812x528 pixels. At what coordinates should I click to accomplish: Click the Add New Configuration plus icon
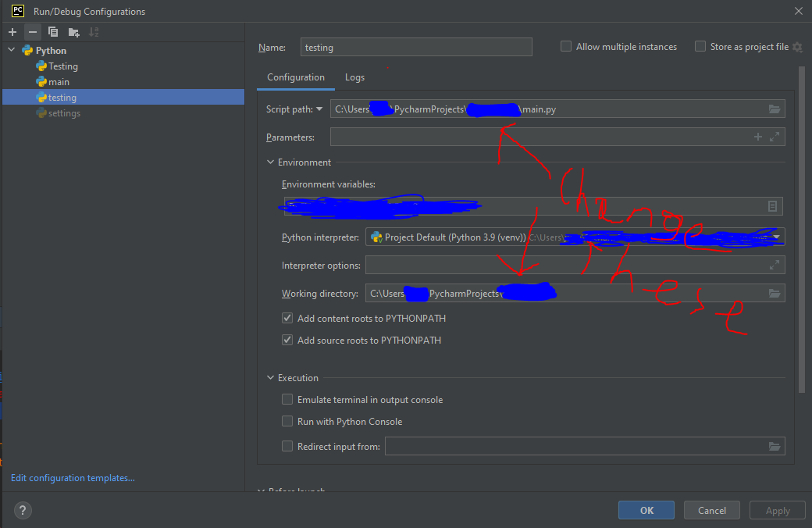tap(12, 32)
